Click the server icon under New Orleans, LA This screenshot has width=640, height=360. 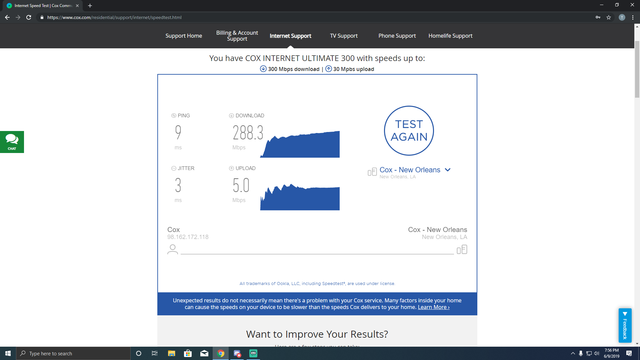click(462, 249)
